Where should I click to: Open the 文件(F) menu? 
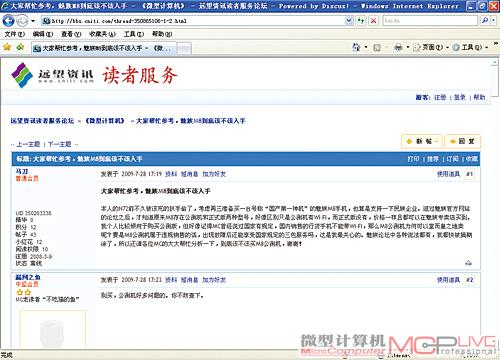pyautogui.click(x=15, y=34)
